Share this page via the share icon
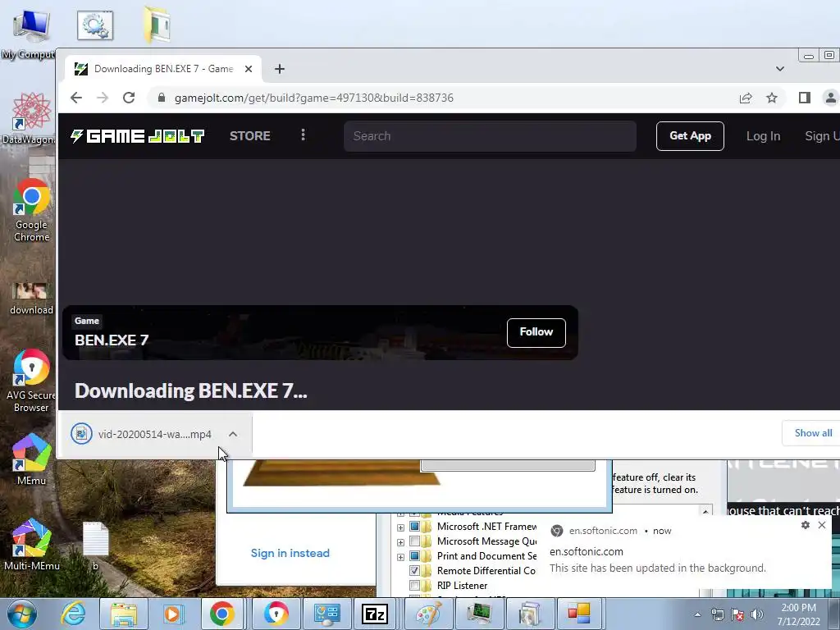This screenshot has width=840, height=630. point(745,98)
